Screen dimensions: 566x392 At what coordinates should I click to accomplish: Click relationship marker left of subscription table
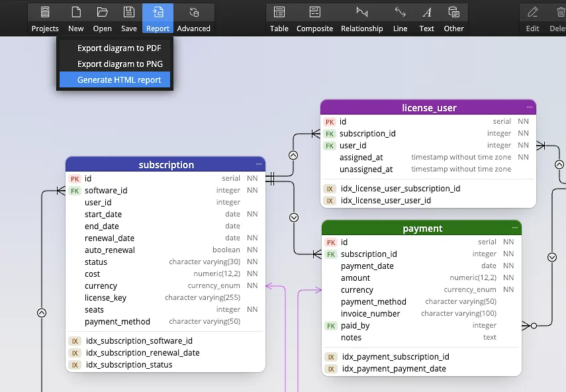(x=42, y=313)
